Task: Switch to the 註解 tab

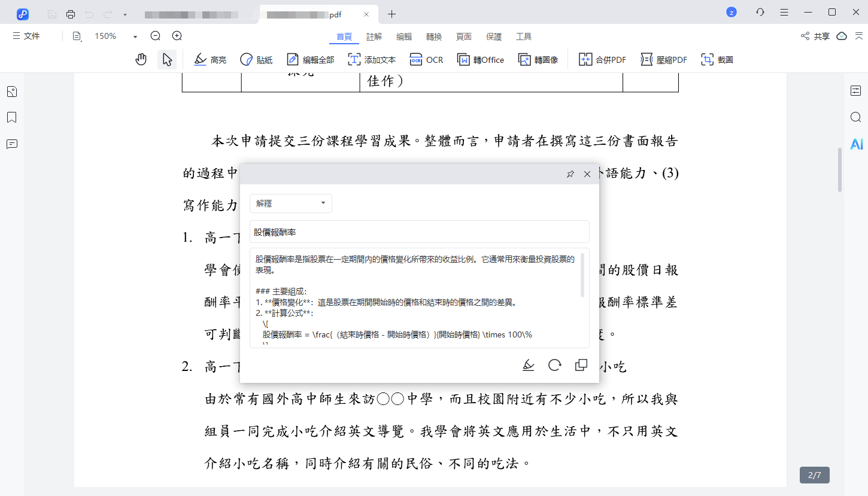Action: 374,36
